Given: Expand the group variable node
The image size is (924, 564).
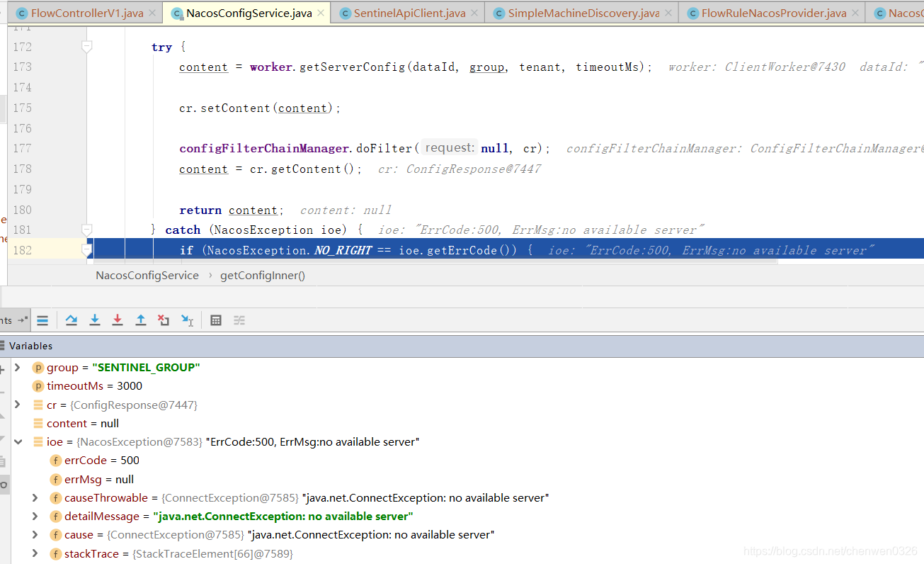Looking at the screenshot, I should pyautogui.click(x=18, y=367).
